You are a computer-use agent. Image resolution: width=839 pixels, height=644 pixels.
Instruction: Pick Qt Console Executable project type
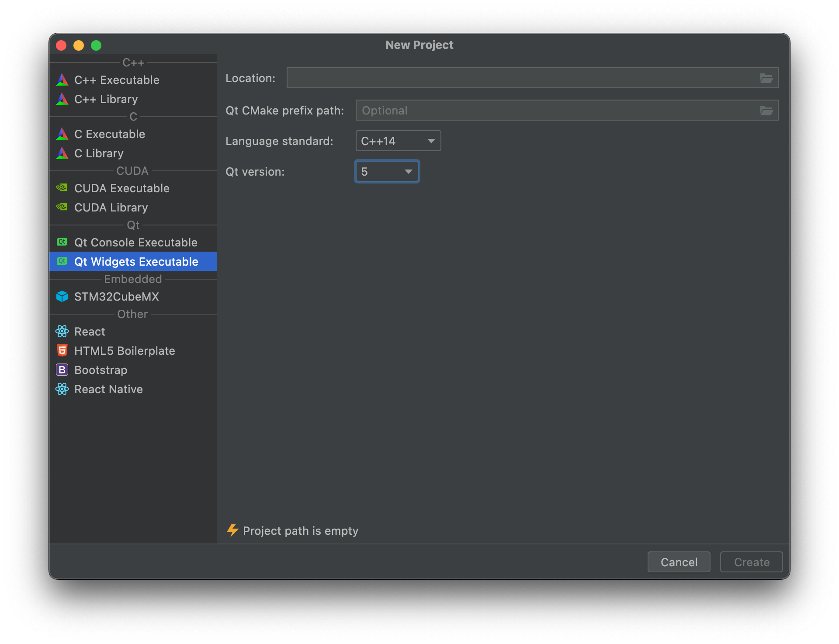click(x=133, y=242)
